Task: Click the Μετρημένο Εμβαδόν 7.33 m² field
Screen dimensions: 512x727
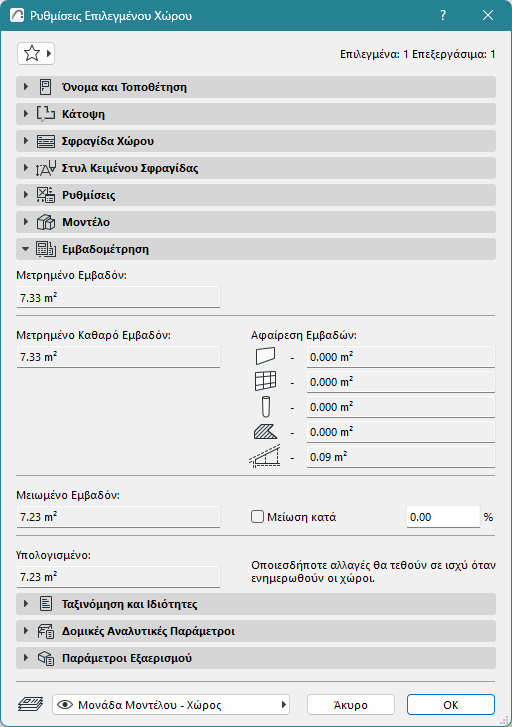Action: pyautogui.click(x=118, y=297)
